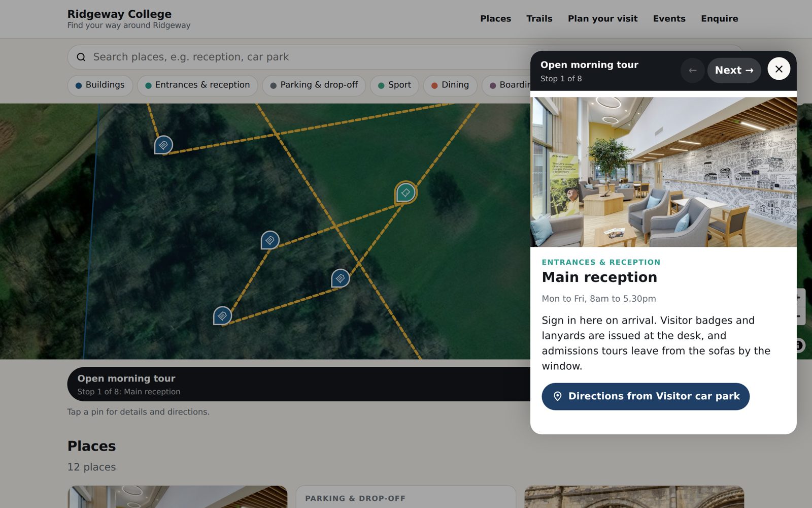The width and height of the screenshot is (812, 508).
Task: Toggle the Dining filter chip
Action: coord(450,85)
